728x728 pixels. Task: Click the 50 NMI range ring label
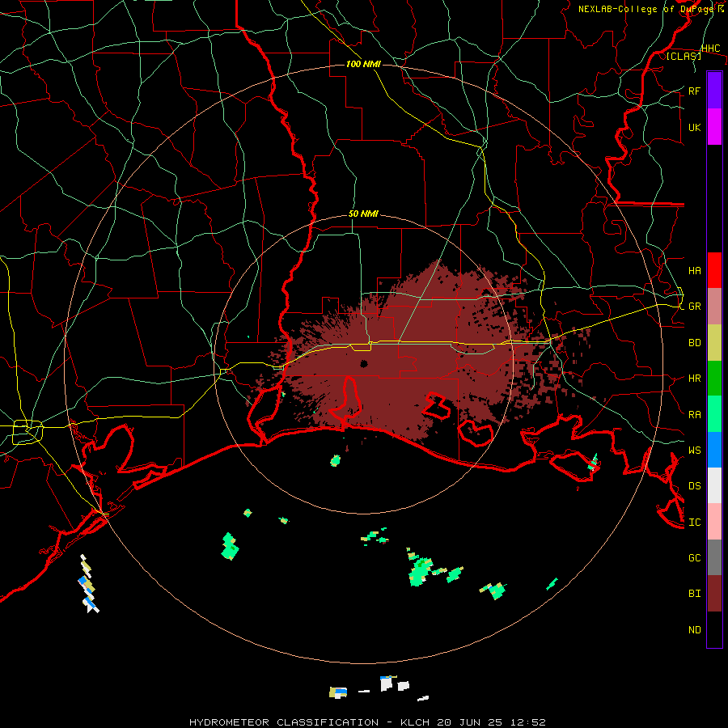tap(363, 214)
